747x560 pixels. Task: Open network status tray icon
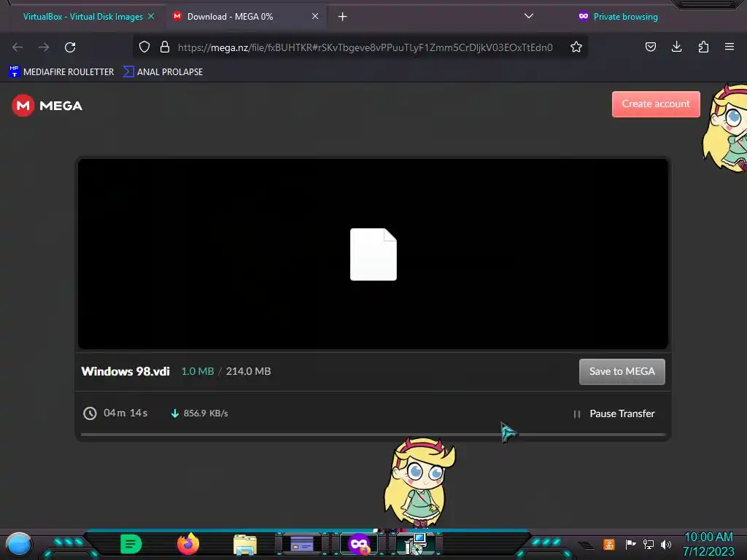tap(649, 544)
